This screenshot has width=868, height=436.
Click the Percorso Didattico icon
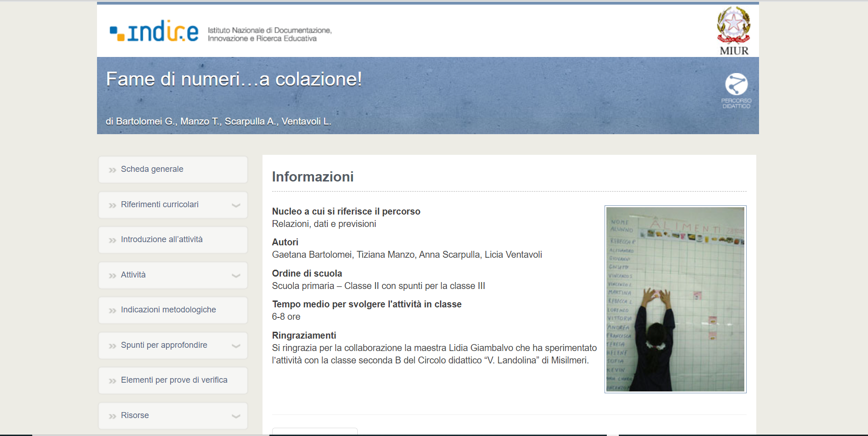(736, 85)
